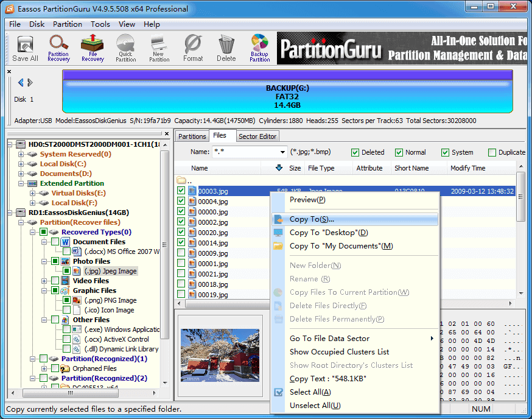Viewport: 532px width, 419px height.
Task: Collapse the Photo Files node
Action: point(44,261)
